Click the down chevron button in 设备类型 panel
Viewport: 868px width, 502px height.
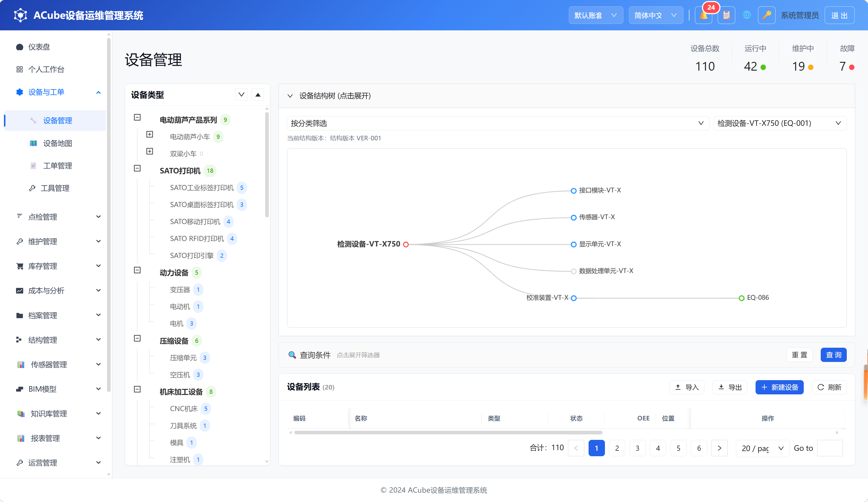point(242,95)
